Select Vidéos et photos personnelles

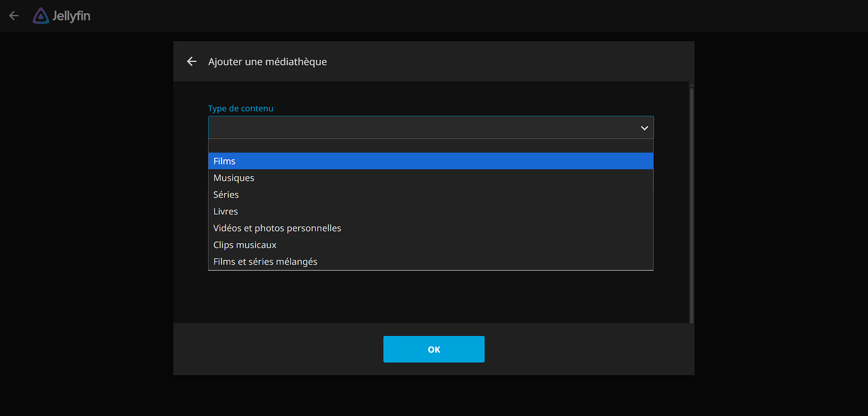[277, 228]
